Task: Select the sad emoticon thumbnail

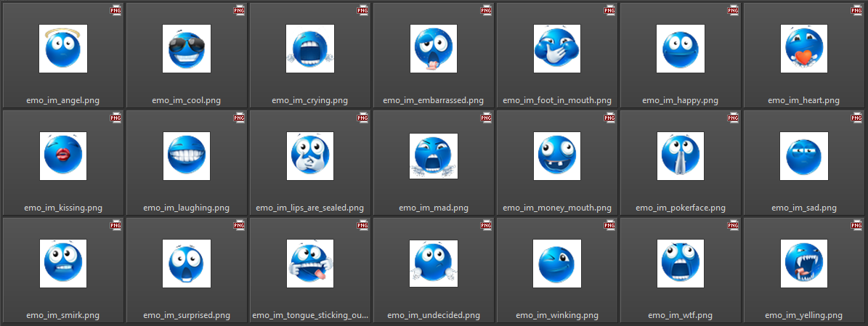Action: (804, 156)
